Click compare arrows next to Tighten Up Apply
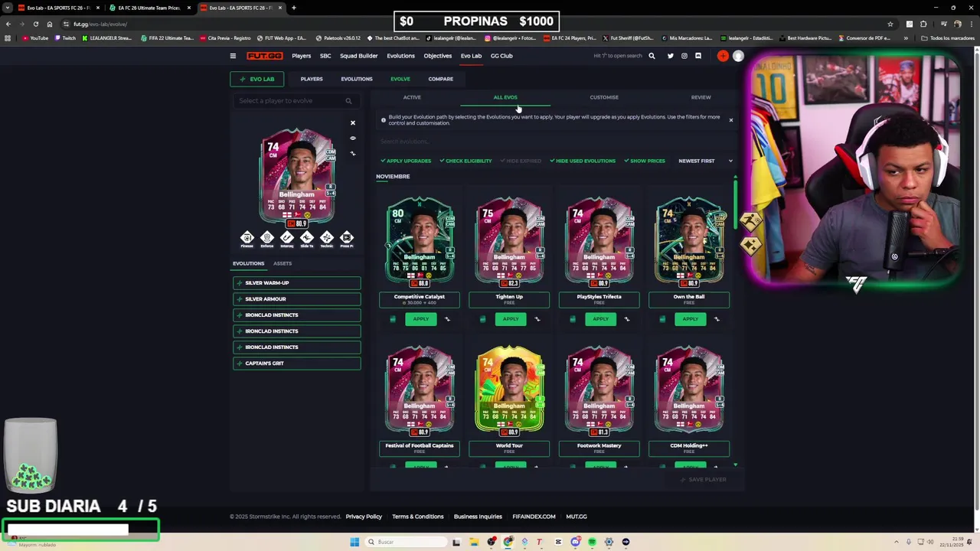The height and width of the screenshot is (551, 980). 537,319
